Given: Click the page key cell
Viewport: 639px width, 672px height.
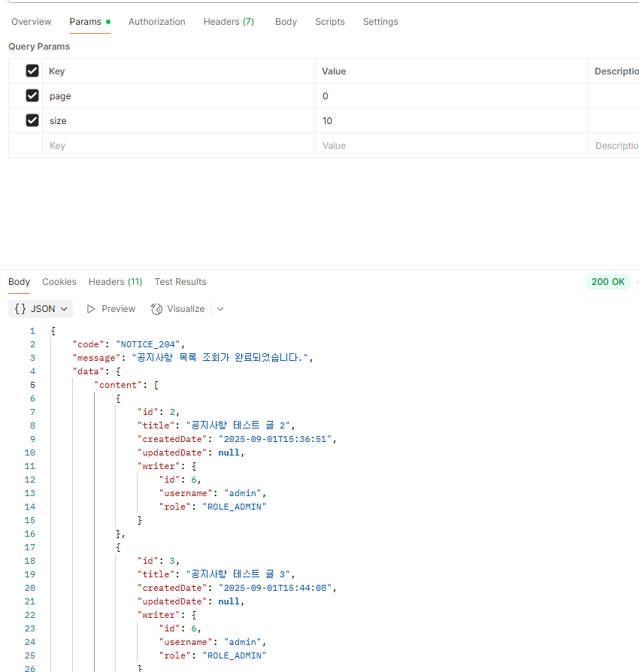Looking at the screenshot, I should click(x=179, y=96).
